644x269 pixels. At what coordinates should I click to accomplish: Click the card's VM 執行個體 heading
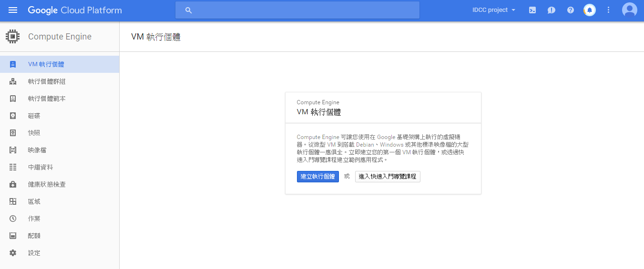coord(319,112)
